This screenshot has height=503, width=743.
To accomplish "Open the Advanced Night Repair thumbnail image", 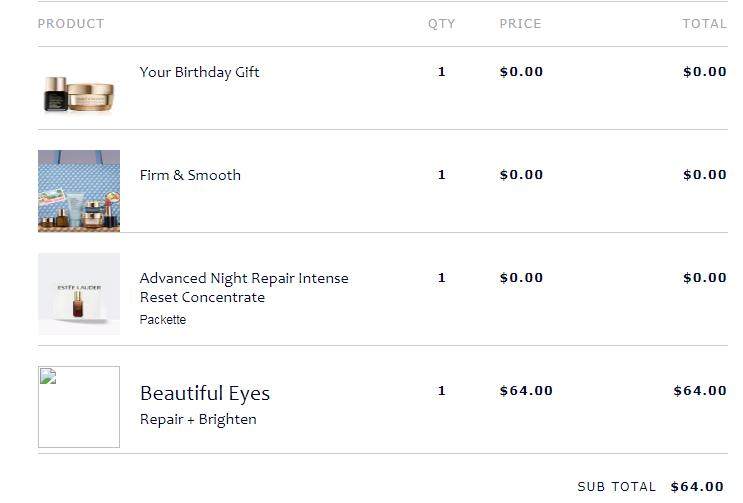I will click(x=79, y=294).
